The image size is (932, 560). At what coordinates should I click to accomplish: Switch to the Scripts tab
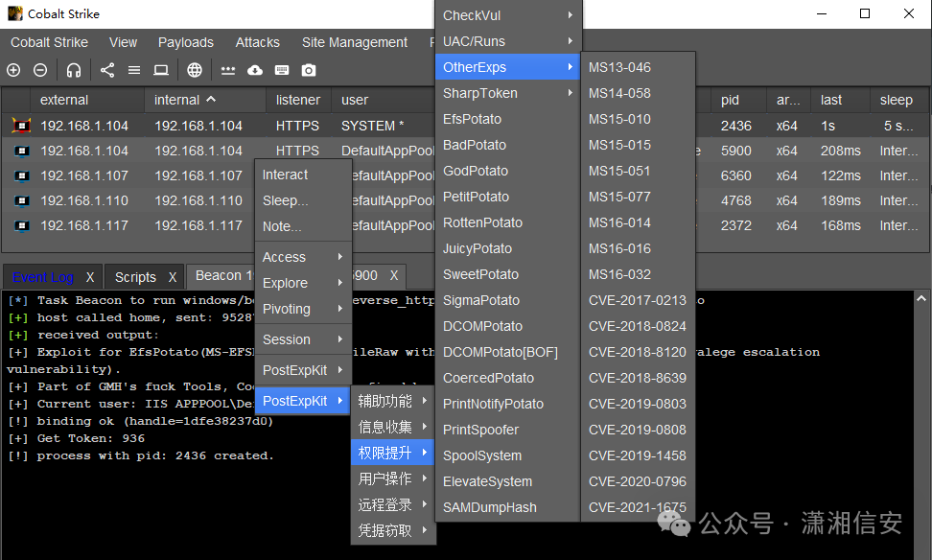[x=135, y=277]
